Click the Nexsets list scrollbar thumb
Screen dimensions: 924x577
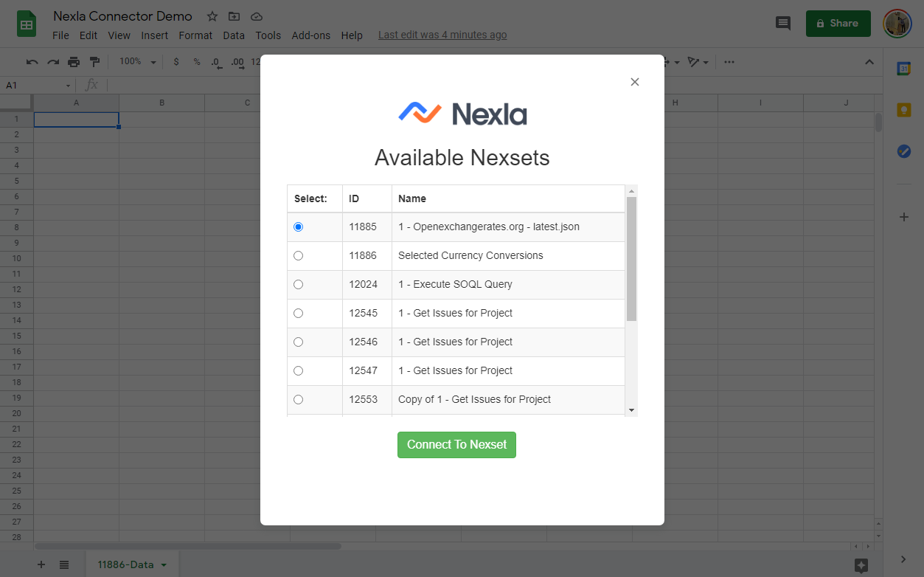631,259
